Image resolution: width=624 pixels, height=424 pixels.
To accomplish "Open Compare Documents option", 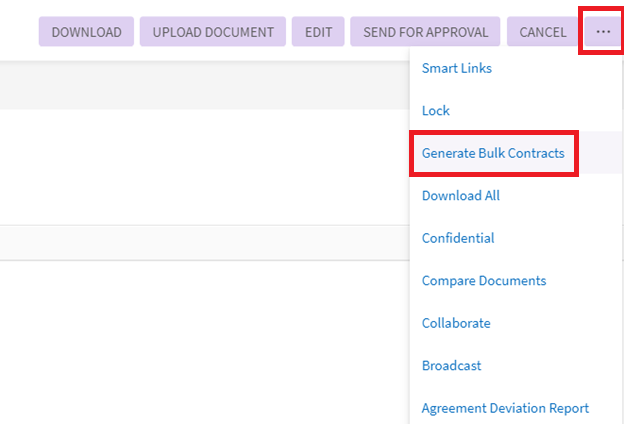I will (484, 281).
